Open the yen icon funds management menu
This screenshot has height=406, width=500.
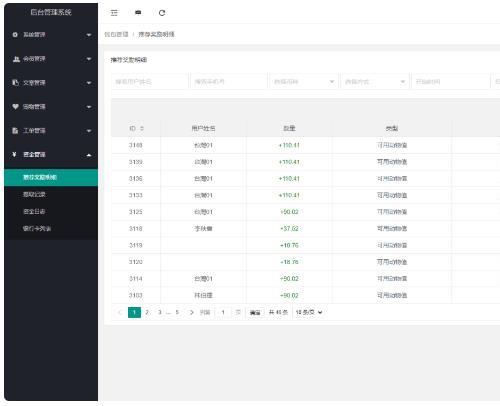(x=51, y=155)
